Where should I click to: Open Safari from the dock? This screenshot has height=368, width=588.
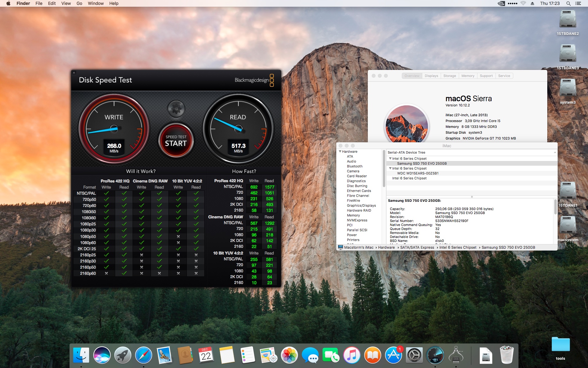click(143, 355)
